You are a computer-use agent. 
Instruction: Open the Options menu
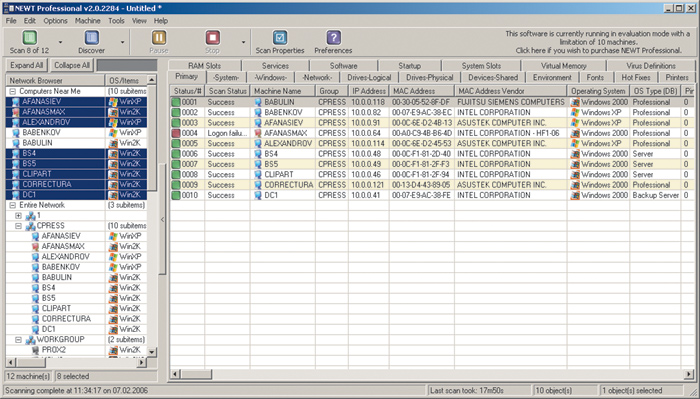click(x=55, y=21)
